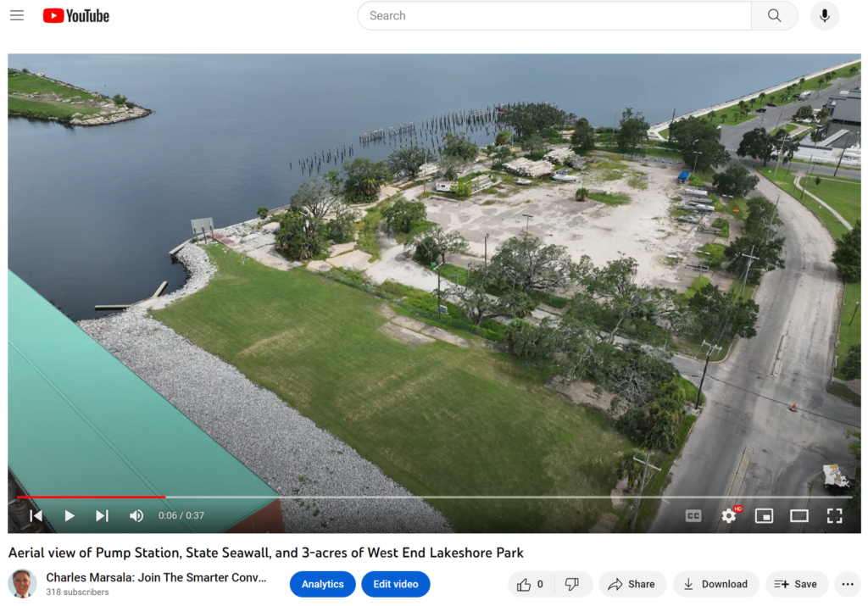
Task: Skip to the previous video
Action: [x=36, y=516]
